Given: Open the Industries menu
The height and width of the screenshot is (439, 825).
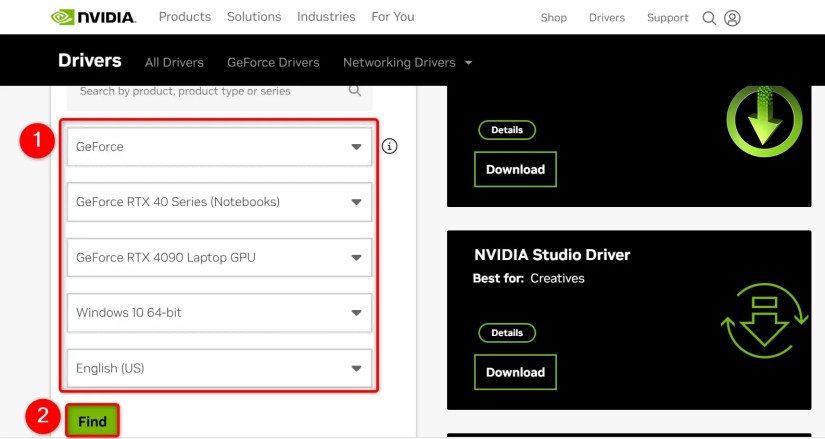Looking at the screenshot, I should coord(326,17).
